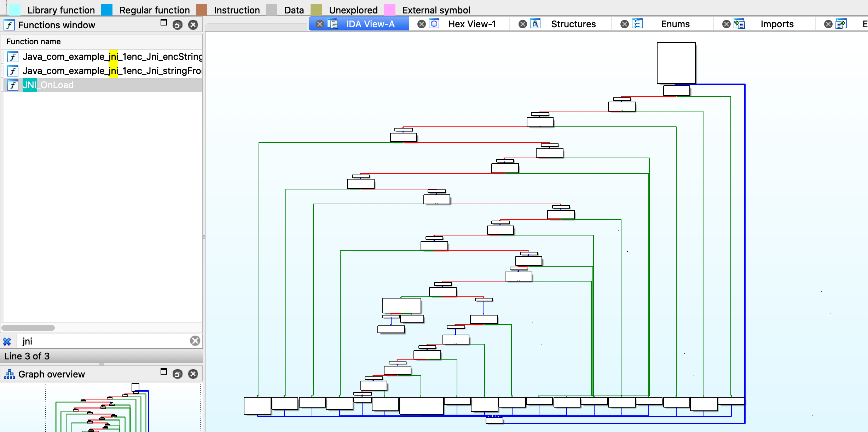Click the Functions window panel icon
This screenshot has height=432, width=868.
click(9, 25)
